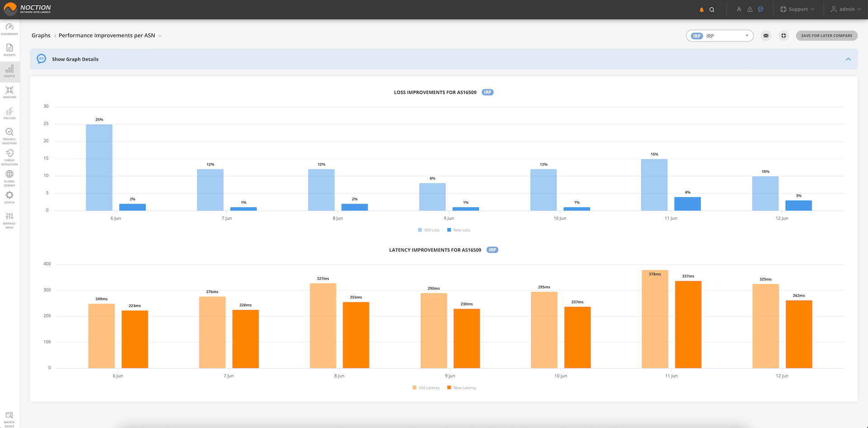Screen dimensions: 868x428
Task: Toggle the Old Latency legend entry
Action: pos(426,388)
